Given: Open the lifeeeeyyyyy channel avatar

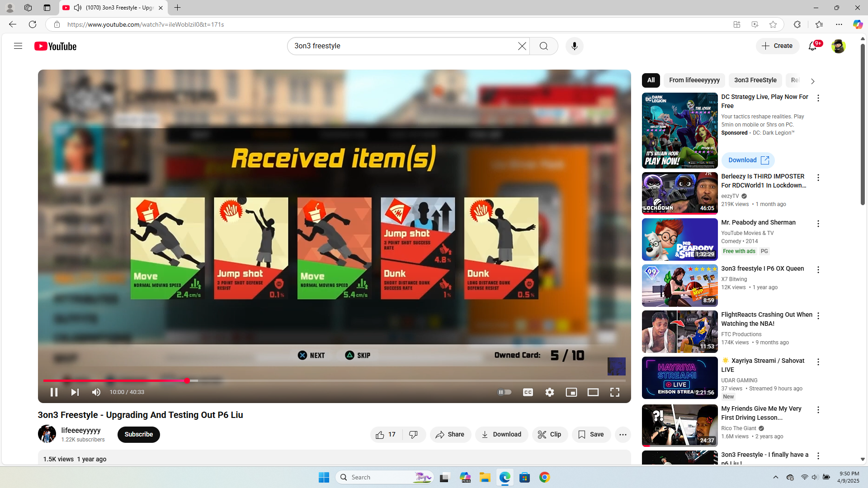Looking at the screenshot, I should [x=47, y=434].
